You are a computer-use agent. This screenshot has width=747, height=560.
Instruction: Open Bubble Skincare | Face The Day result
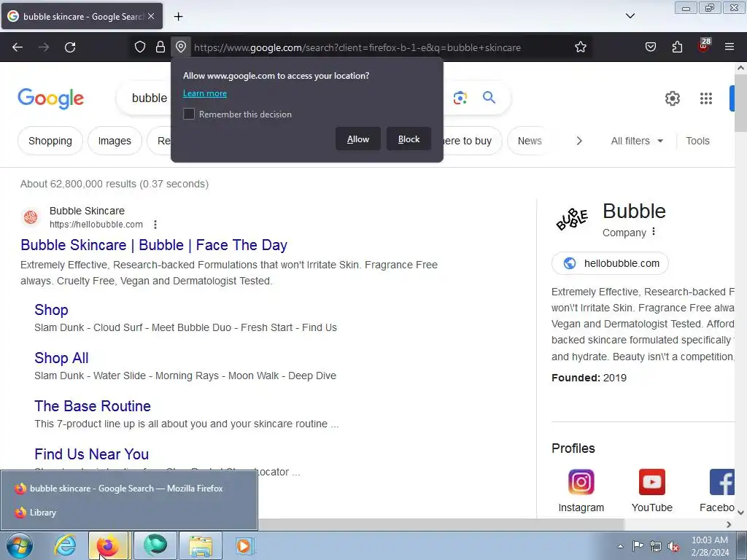pos(154,245)
